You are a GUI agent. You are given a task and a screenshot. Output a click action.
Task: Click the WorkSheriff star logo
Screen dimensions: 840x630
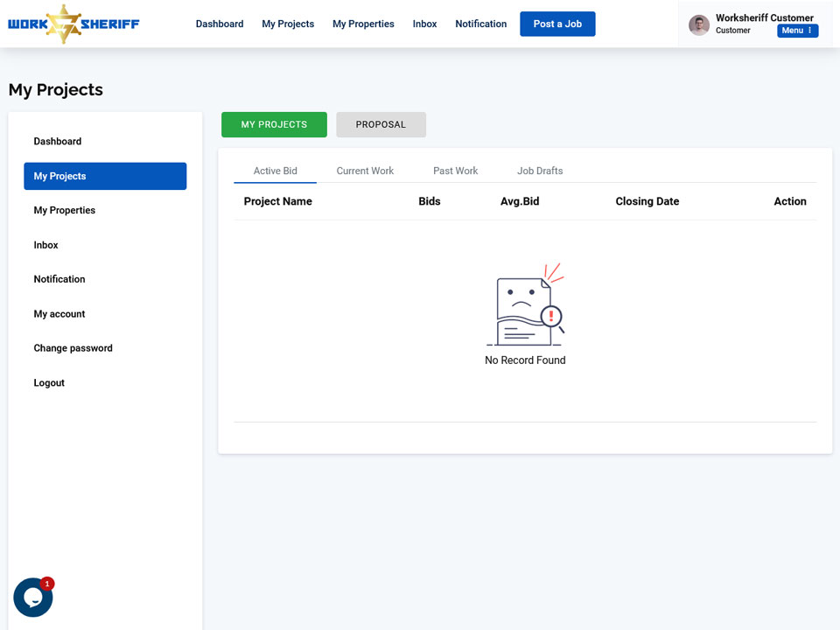click(73, 24)
